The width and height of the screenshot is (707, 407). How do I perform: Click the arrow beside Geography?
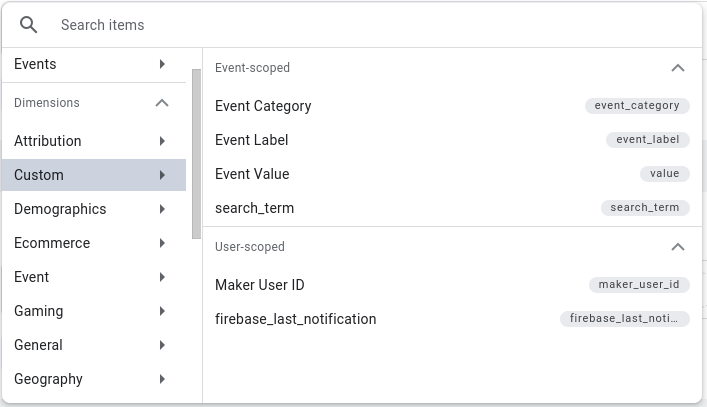[x=162, y=379]
